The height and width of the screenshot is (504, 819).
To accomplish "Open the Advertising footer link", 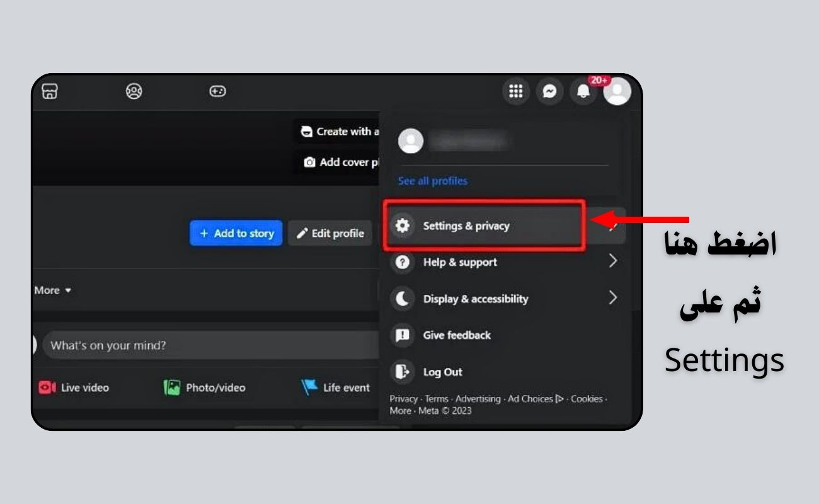I will 478,399.
